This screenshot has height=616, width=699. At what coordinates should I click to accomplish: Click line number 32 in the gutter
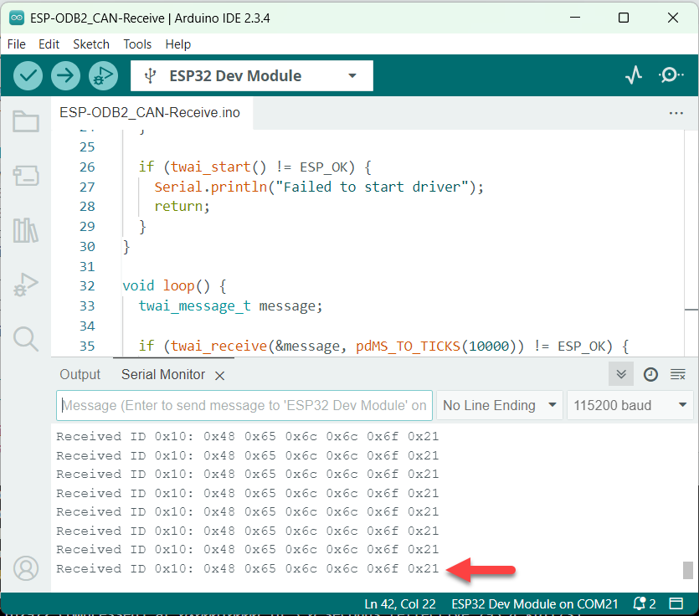(87, 285)
